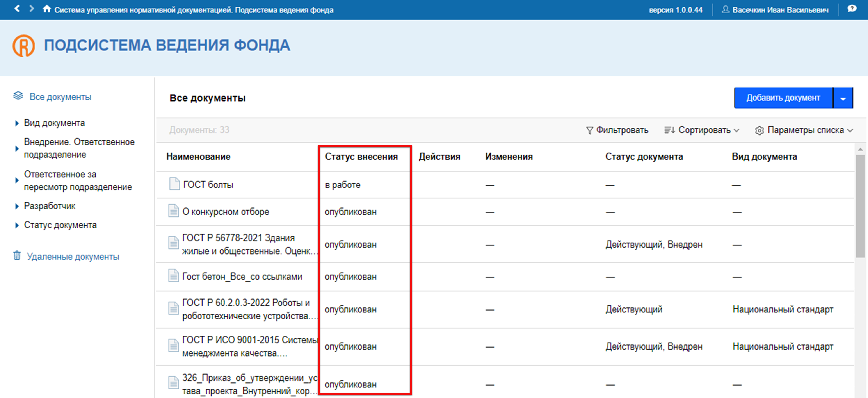Click the forward navigation arrow icon
The width and height of the screenshot is (868, 398).
[x=31, y=9]
